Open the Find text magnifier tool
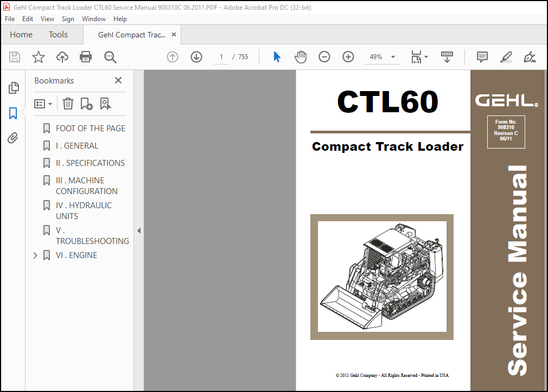The image size is (548, 392). point(110,57)
